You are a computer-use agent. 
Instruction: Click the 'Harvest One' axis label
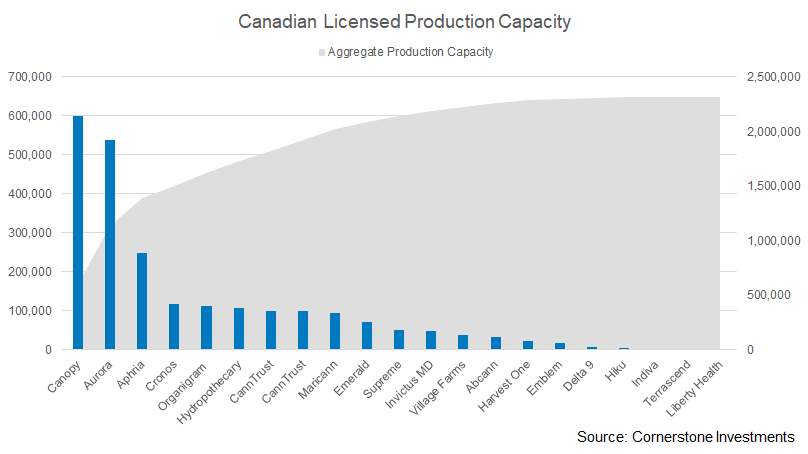tap(504, 386)
